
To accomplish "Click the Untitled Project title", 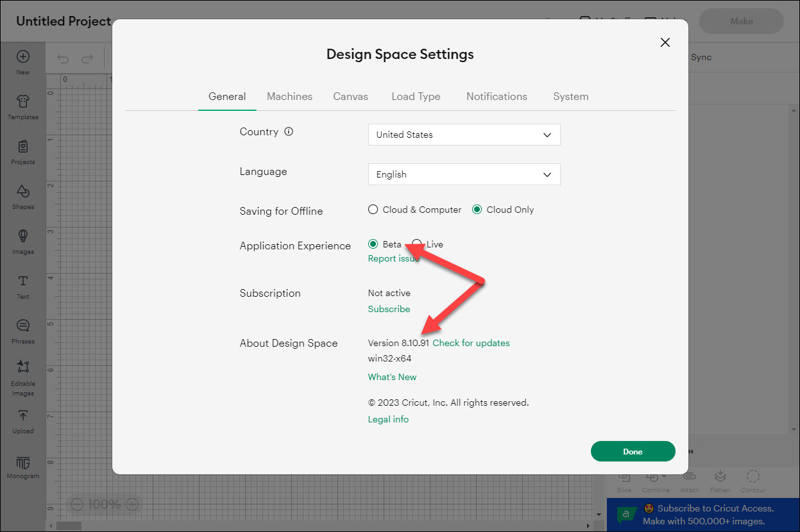I will coord(64,21).
